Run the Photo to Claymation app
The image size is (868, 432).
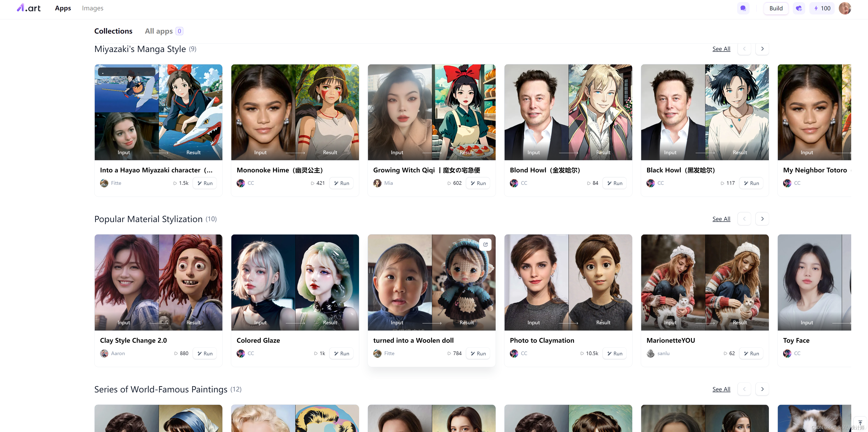click(x=615, y=354)
